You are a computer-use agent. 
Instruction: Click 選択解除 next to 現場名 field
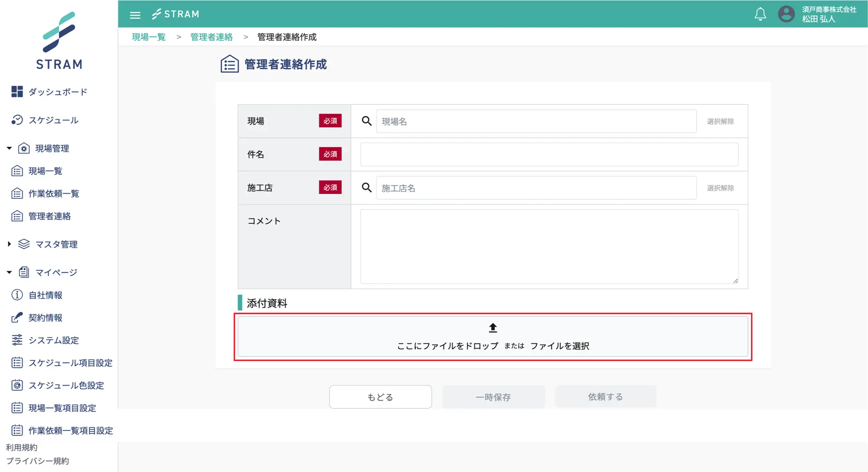[x=720, y=121]
